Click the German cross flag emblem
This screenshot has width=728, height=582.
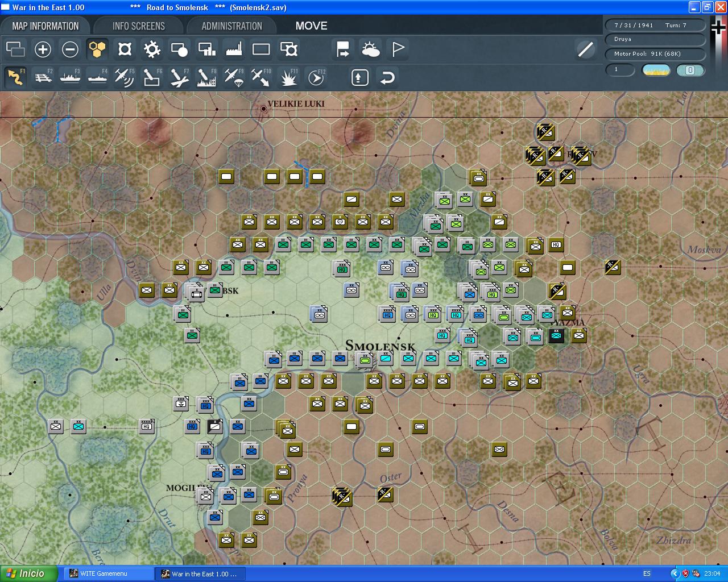pos(719,27)
